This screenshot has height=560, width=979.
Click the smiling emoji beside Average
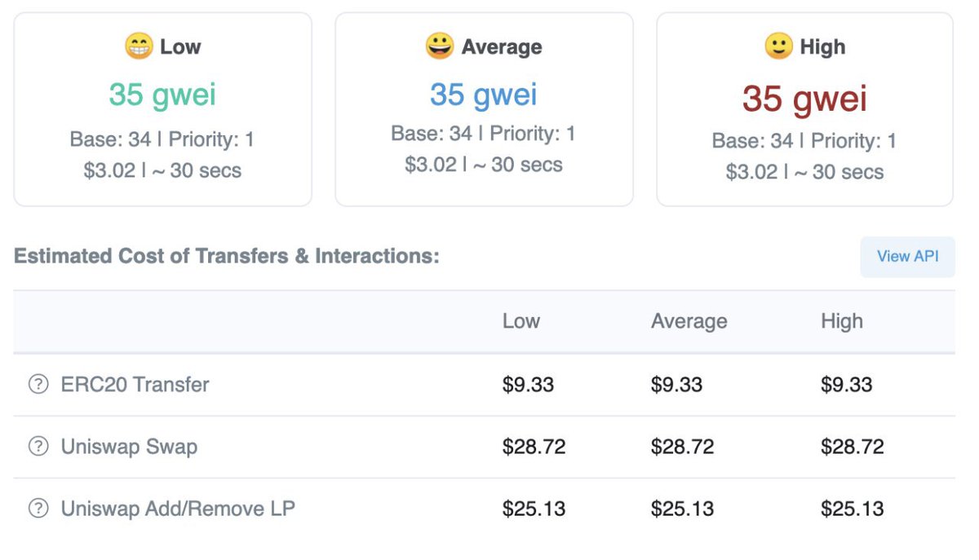pos(440,46)
